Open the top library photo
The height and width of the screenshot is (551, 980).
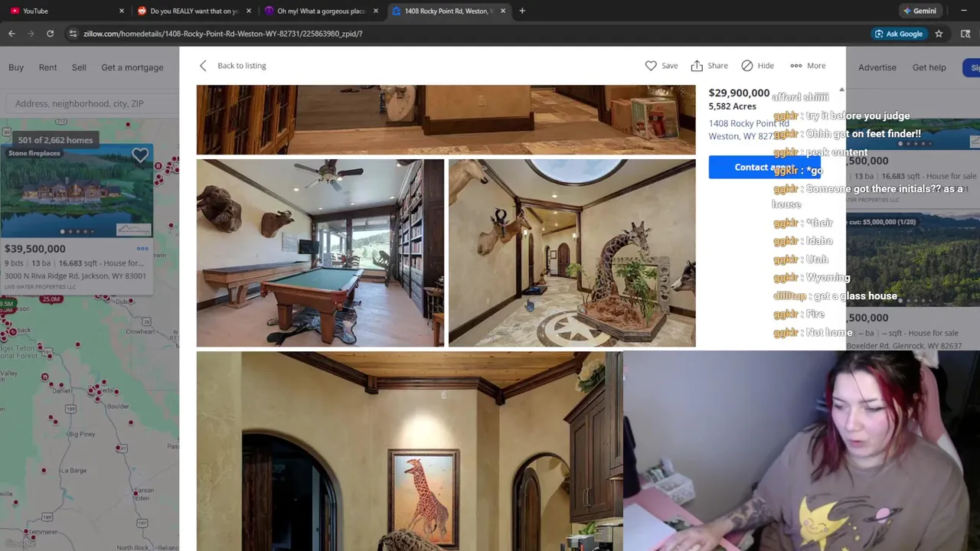coord(446,119)
